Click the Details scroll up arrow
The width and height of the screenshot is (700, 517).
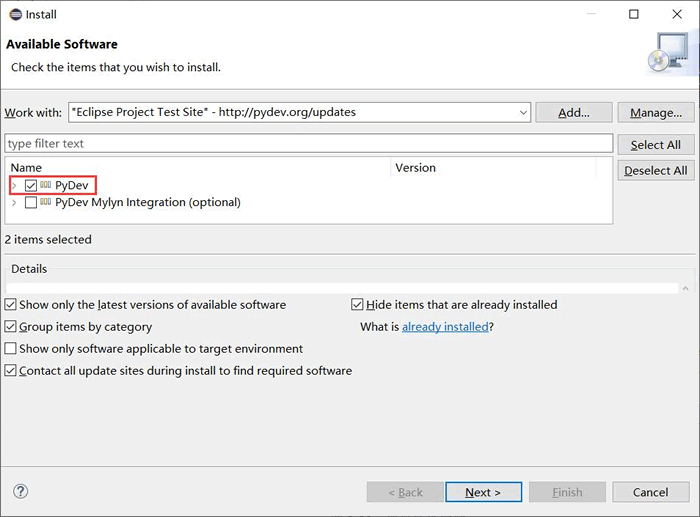(685, 288)
